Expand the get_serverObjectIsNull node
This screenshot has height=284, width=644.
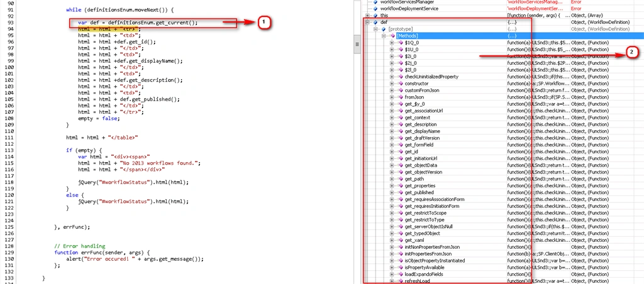pos(392,227)
